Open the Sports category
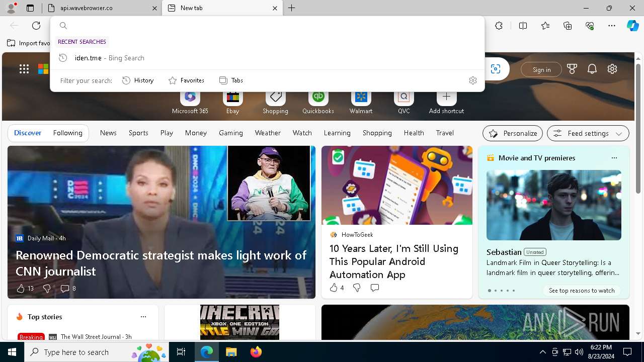Viewport: 644px width, 362px height. pyautogui.click(x=138, y=133)
